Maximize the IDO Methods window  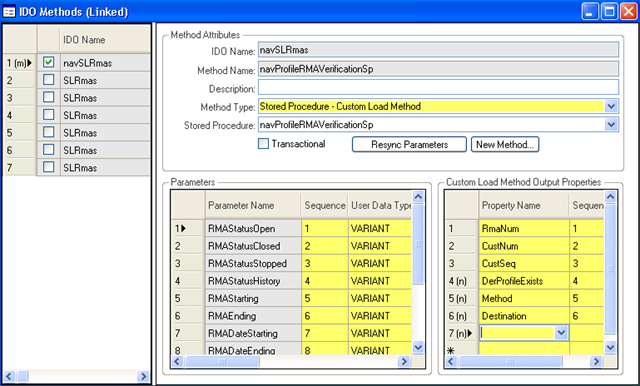[x=609, y=11]
